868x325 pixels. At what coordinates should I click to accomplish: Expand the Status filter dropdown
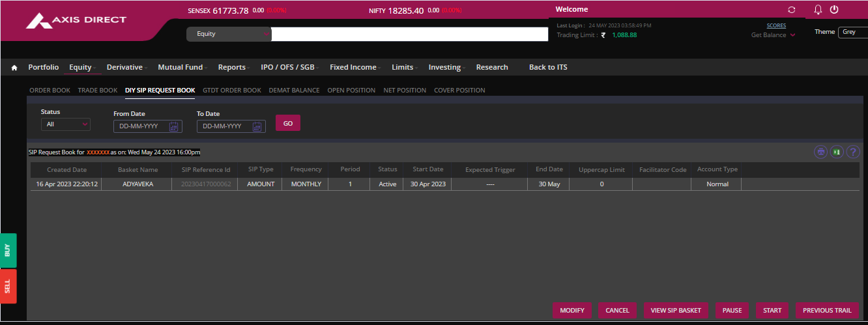click(66, 124)
